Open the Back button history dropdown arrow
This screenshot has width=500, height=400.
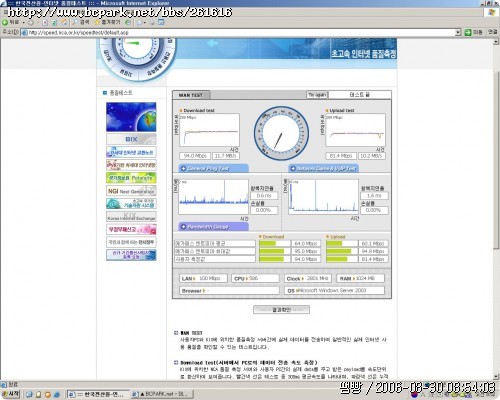(x=24, y=22)
